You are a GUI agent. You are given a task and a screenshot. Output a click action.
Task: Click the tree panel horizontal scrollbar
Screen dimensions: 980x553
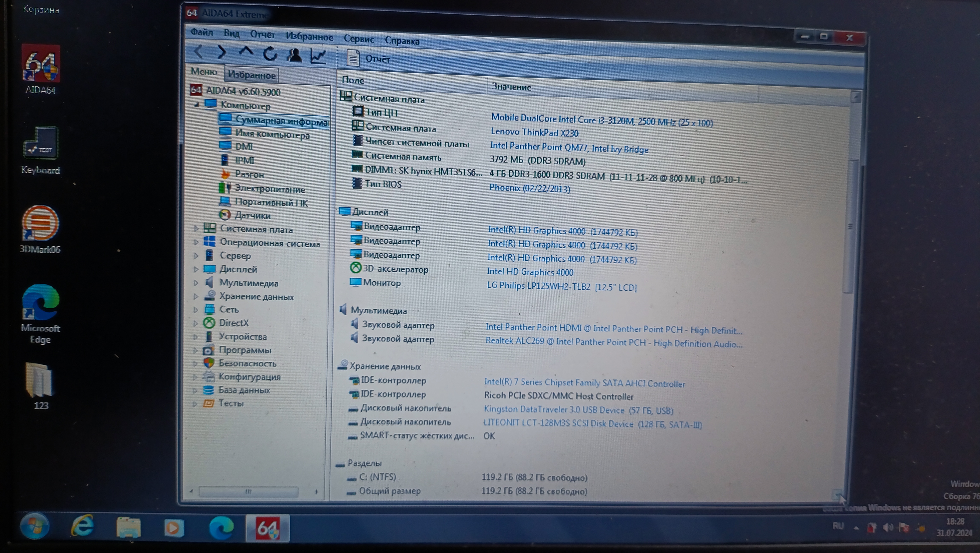tap(248, 491)
